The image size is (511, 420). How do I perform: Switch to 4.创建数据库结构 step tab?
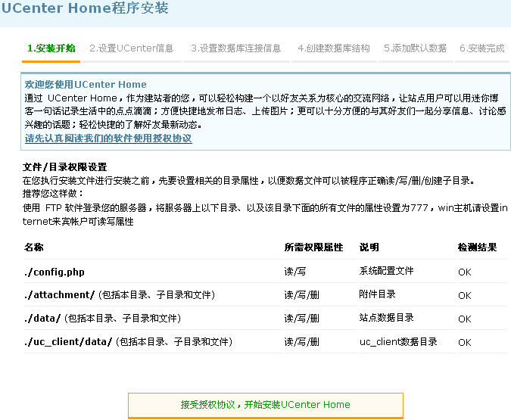pos(334,48)
